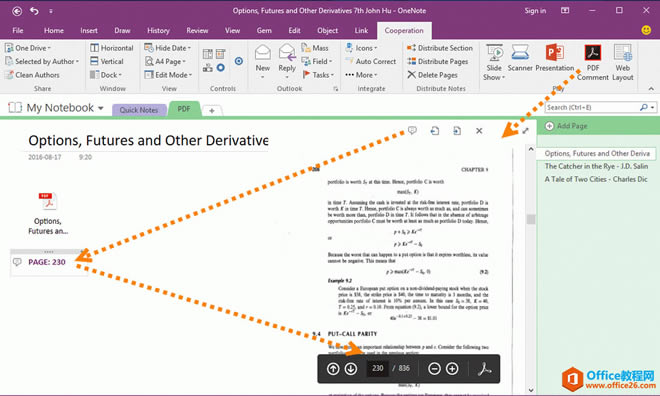Viewport: 660px width, 396px height.
Task: Open A Tale of Two Cities page
Action: 596,179
